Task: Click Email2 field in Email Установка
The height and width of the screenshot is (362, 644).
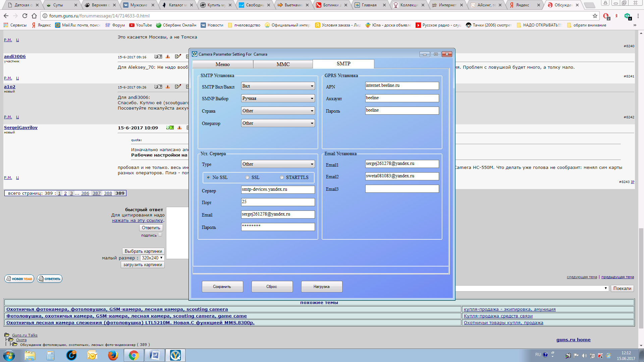Action: coord(401,176)
